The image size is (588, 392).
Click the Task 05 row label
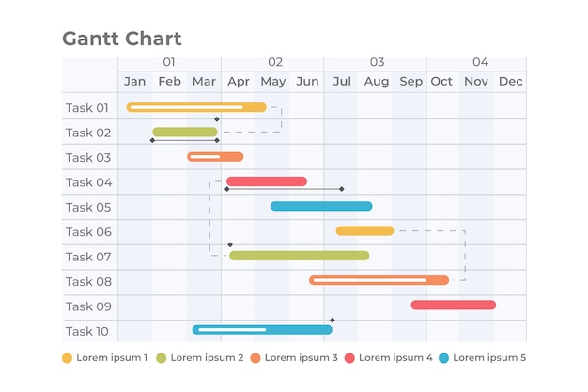tap(88, 207)
